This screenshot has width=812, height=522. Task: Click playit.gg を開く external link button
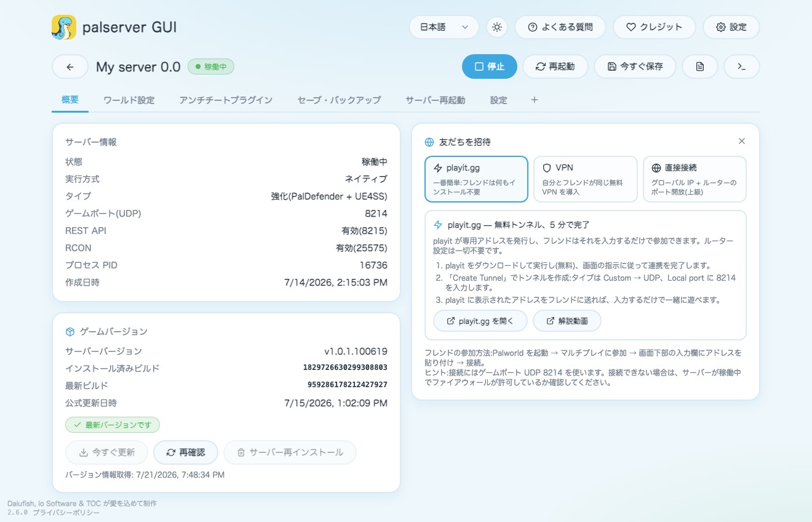[481, 321]
